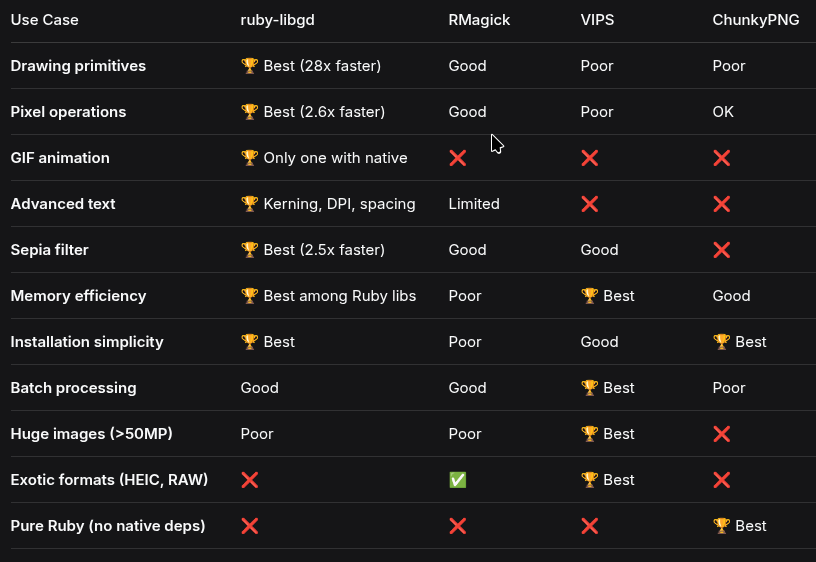The height and width of the screenshot is (562, 816).
Task: Click the green checkmark in Exotic formats row
Action: 457,480
